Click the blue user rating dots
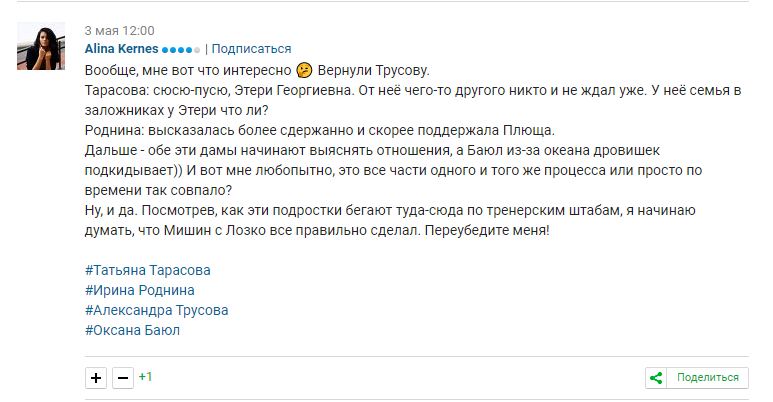 click(x=181, y=49)
